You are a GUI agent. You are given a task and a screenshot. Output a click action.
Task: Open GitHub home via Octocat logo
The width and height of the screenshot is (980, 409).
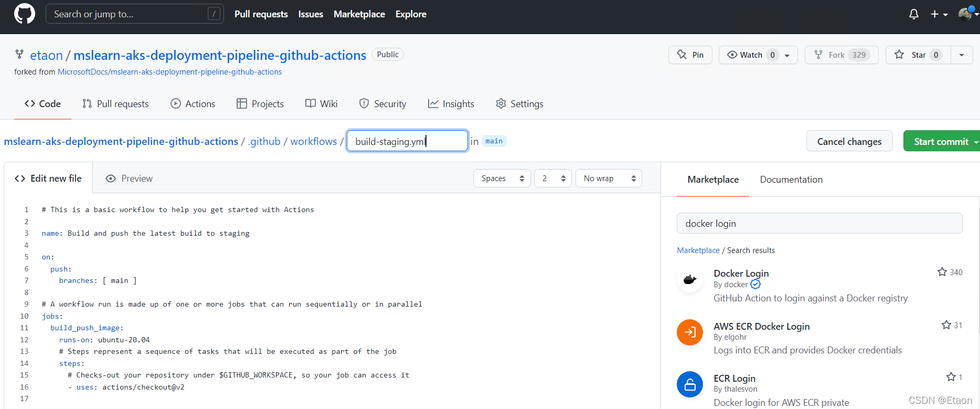(x=25, y=14)
